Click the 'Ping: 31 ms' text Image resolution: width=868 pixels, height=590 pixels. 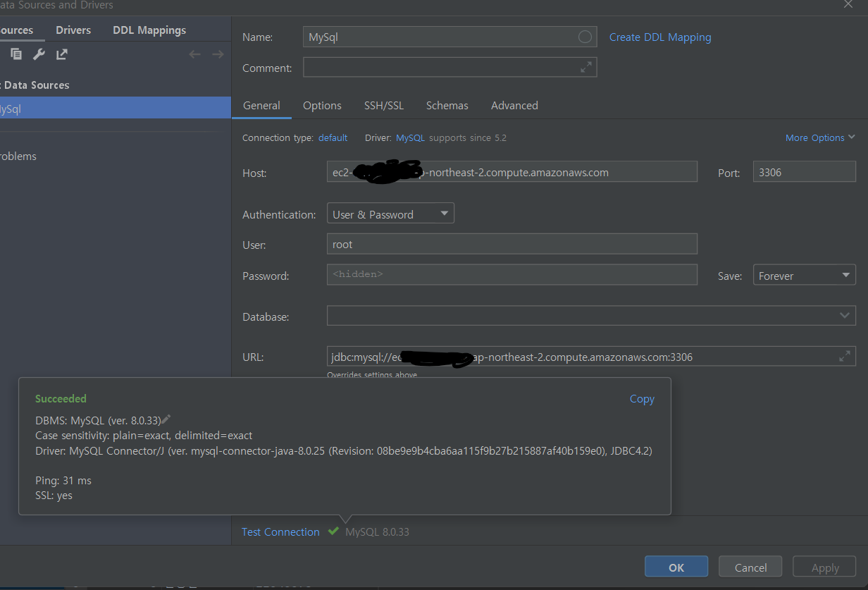(63, 481)
